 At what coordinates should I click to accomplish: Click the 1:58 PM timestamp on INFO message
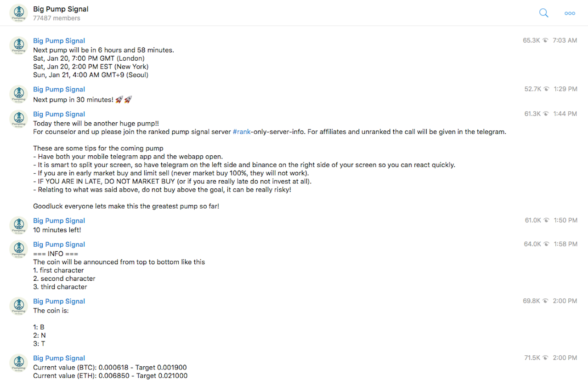tap(565, 244)
